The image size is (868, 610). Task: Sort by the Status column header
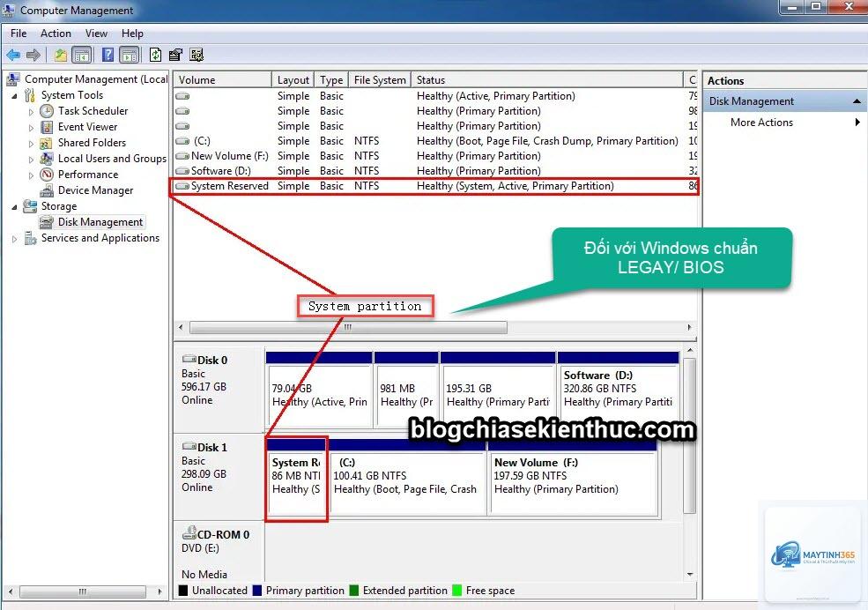pyautogui.click(x=547, y=79)
